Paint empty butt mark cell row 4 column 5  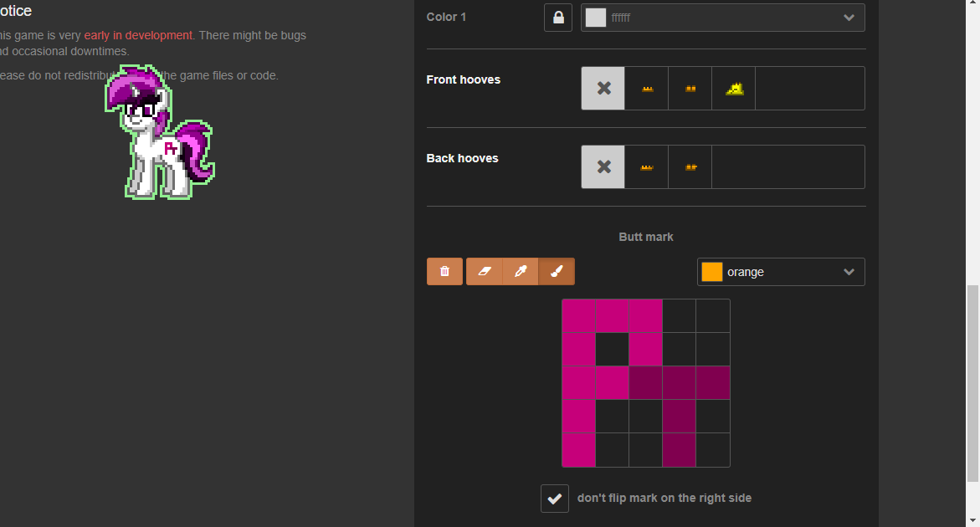[x=713, y=417]
